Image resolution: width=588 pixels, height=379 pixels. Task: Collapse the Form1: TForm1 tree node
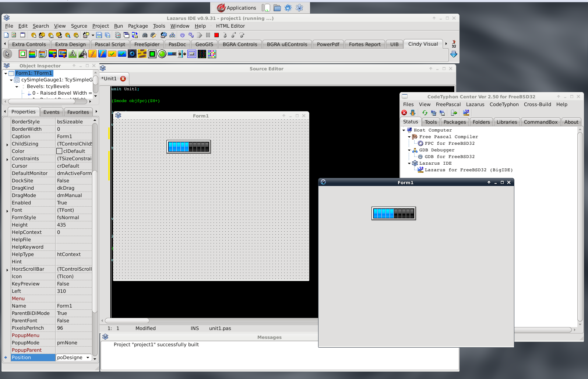(x=6, y=73)
